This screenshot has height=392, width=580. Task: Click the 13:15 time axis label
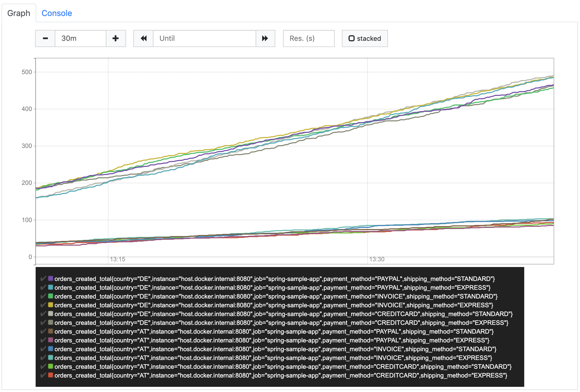pyautogui.click(x=117, y=259)
